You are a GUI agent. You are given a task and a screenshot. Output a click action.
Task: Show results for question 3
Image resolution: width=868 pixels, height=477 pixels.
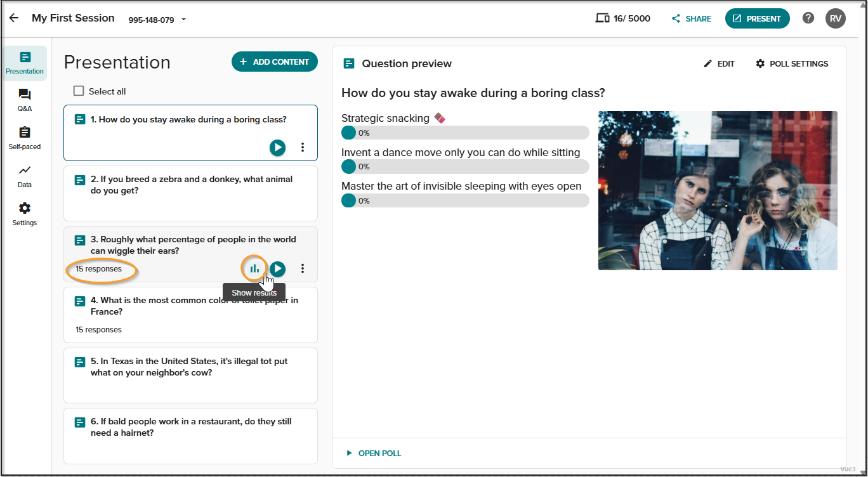tap(254, 269)
